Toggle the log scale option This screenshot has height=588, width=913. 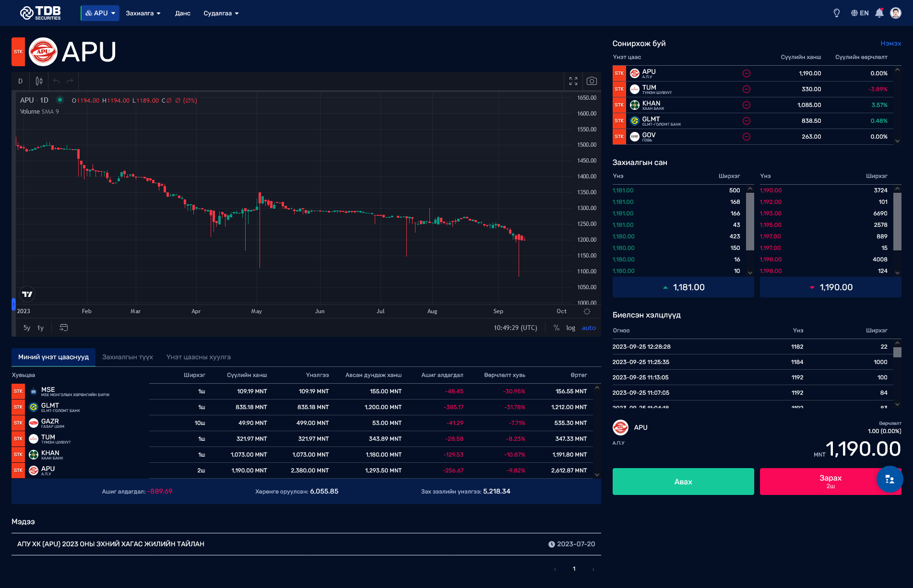click(570, 328)
